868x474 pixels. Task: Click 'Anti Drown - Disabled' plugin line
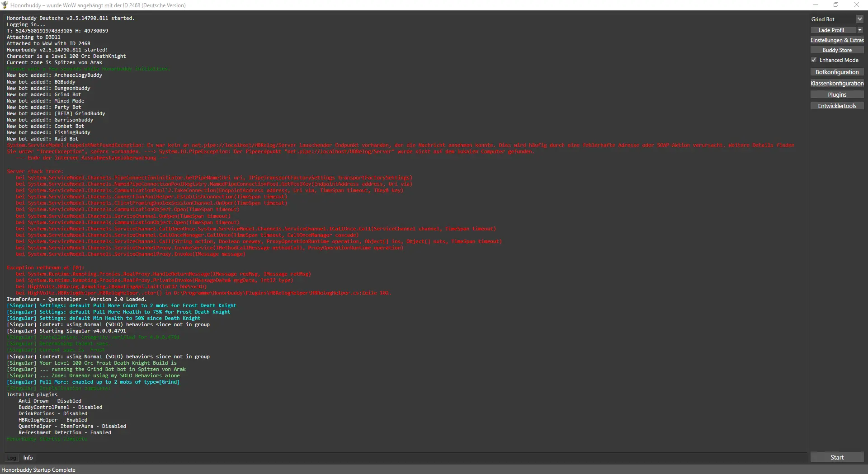coord(50,401)
